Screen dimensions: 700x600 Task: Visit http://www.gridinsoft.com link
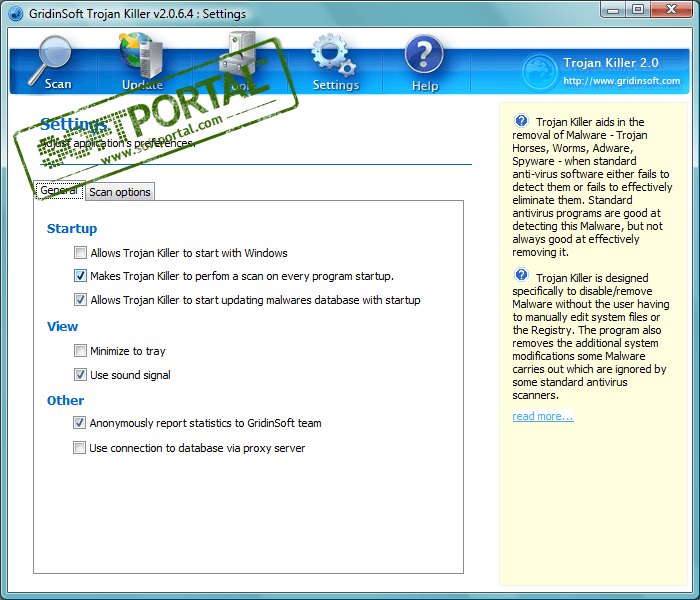click(621, 81)
